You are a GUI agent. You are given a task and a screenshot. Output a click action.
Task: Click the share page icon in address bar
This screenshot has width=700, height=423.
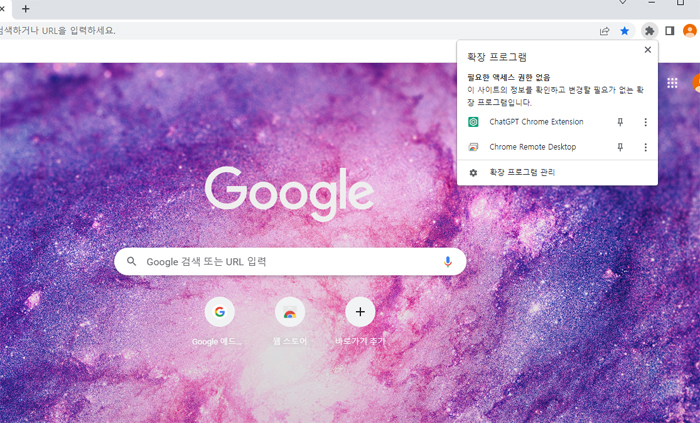tap(604, 31)
